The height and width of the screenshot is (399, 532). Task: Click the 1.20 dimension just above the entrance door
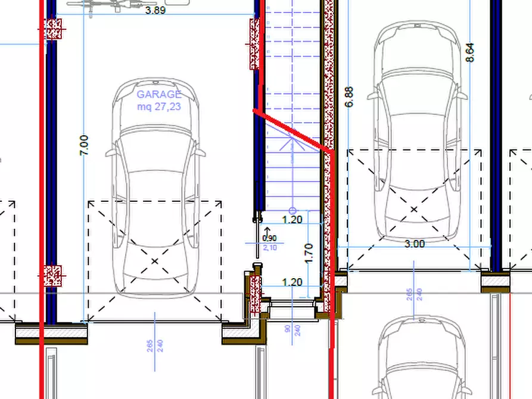[x=292, y=282]
